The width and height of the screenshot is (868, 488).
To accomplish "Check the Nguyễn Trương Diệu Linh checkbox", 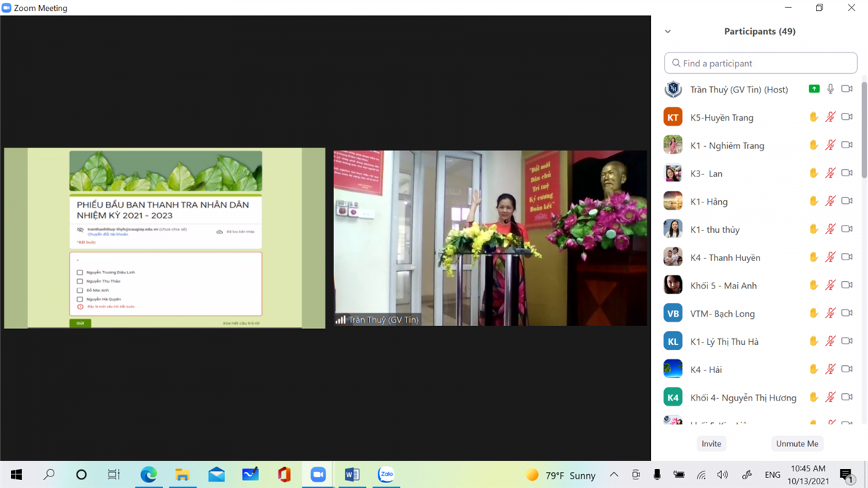I will click(80, 273).
